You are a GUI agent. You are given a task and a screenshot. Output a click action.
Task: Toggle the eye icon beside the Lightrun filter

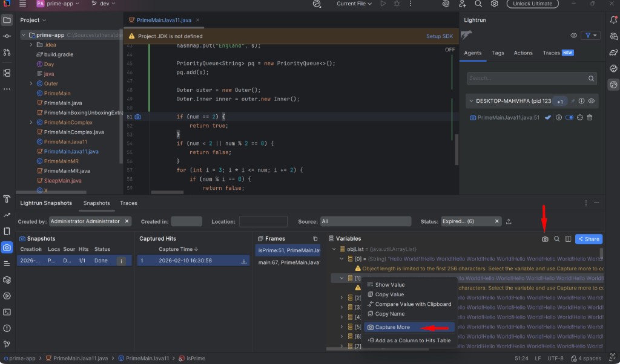573,36
